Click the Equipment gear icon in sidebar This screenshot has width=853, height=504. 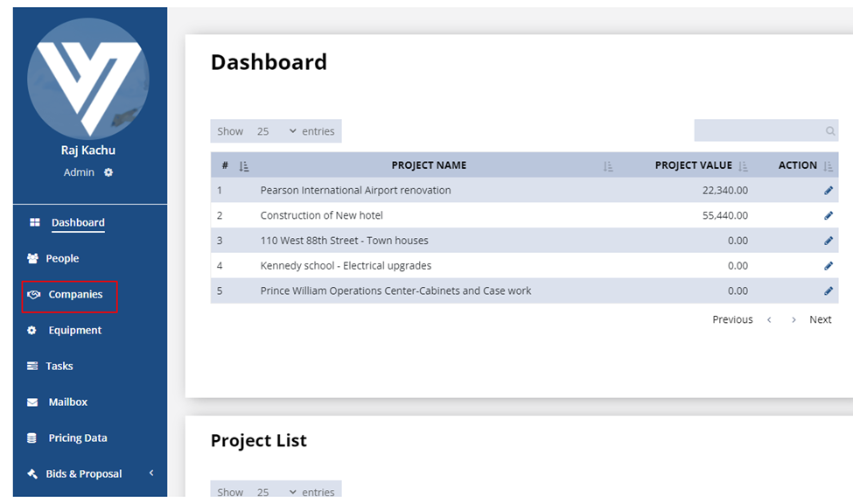point(32,331)
